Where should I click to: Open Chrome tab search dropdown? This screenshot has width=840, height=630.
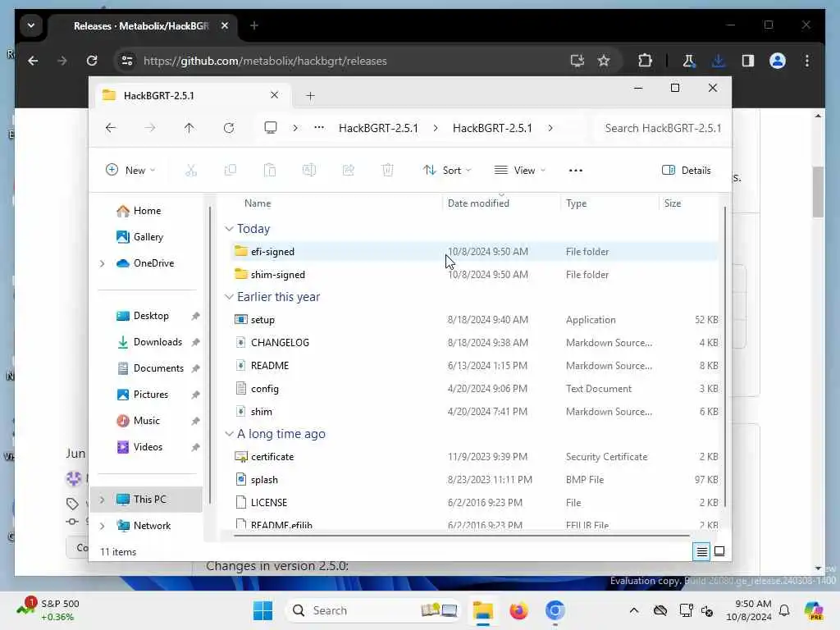(31, 25)
